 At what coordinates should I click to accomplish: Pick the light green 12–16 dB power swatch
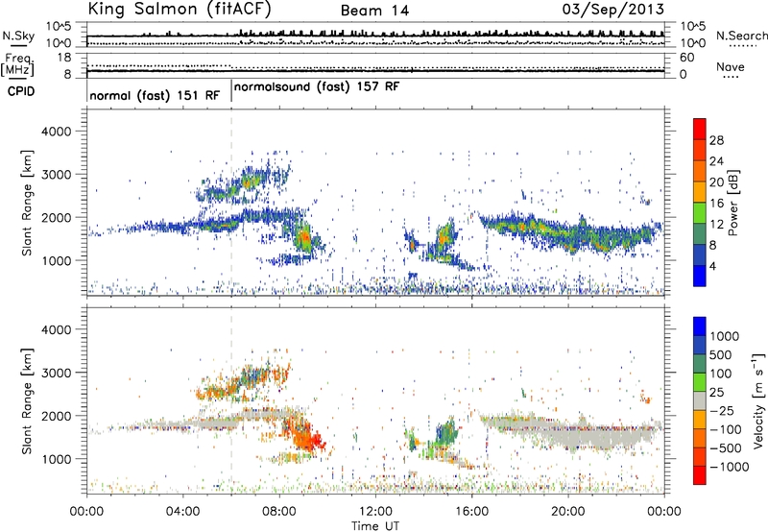point(700,213)
